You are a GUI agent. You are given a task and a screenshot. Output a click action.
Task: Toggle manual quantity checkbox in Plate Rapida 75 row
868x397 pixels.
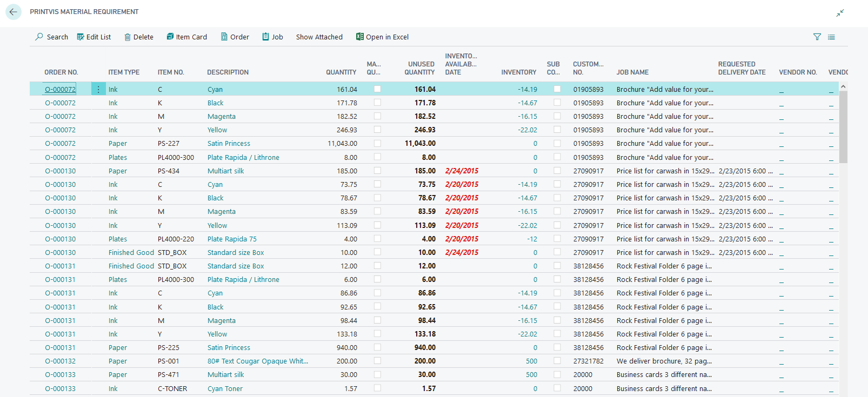(377, 239)
